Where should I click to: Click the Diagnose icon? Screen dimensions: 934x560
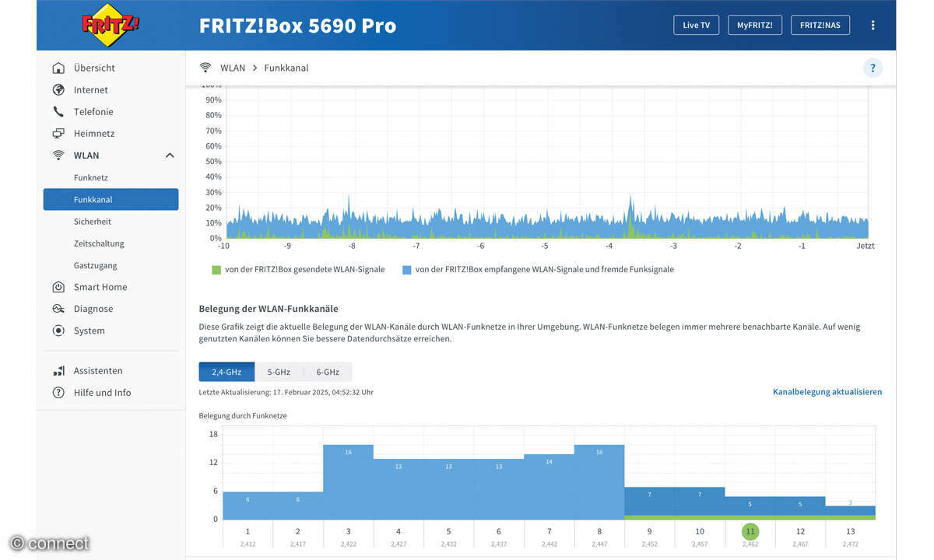(x=58, y=309)
